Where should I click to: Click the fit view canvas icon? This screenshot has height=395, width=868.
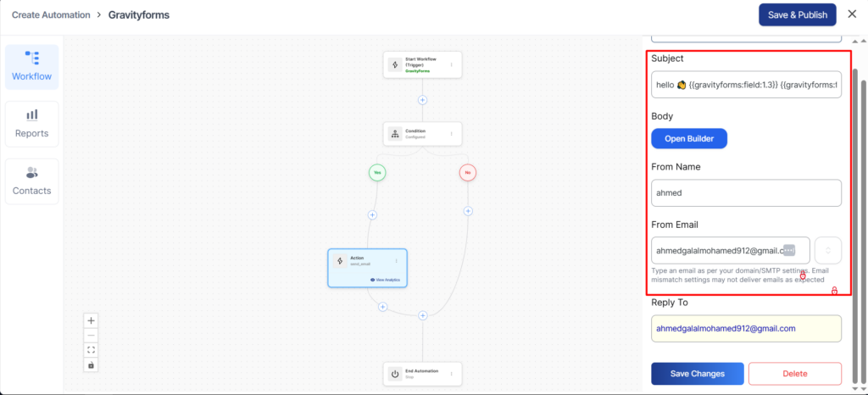coord(92,350)
